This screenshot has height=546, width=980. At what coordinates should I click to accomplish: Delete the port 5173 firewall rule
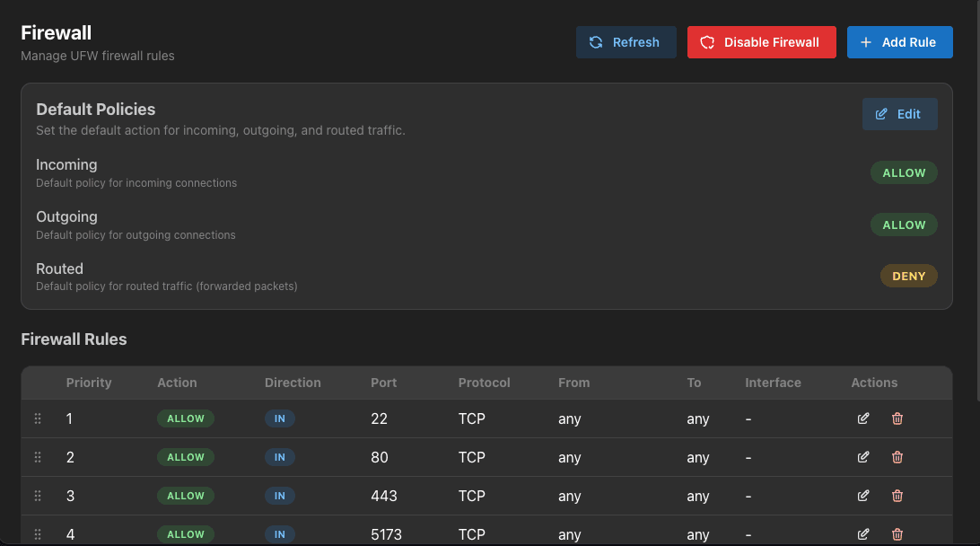click(897, 534)
